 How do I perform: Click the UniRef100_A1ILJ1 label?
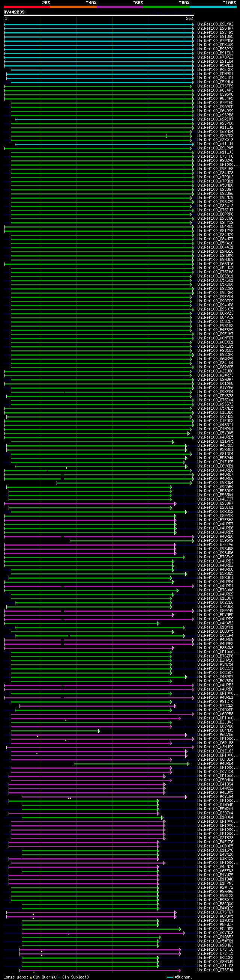215,144
